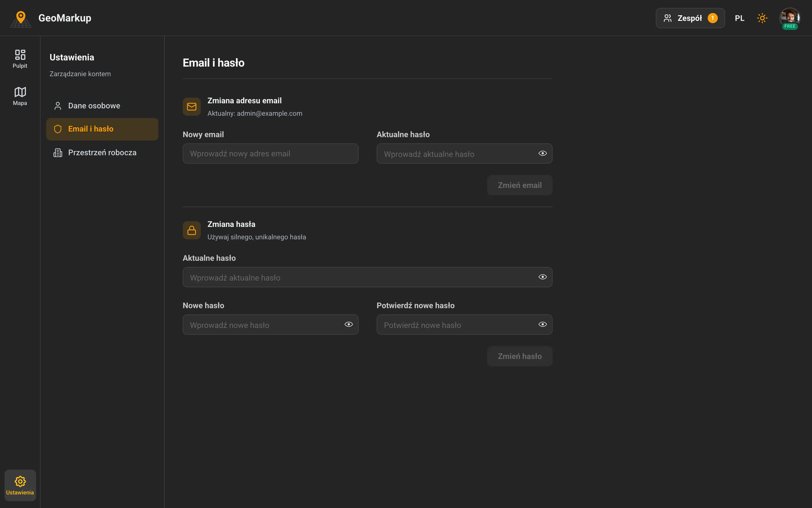812x508 pixels.
Task: Select the Email i hasło tab
Action: pos(102,129)
